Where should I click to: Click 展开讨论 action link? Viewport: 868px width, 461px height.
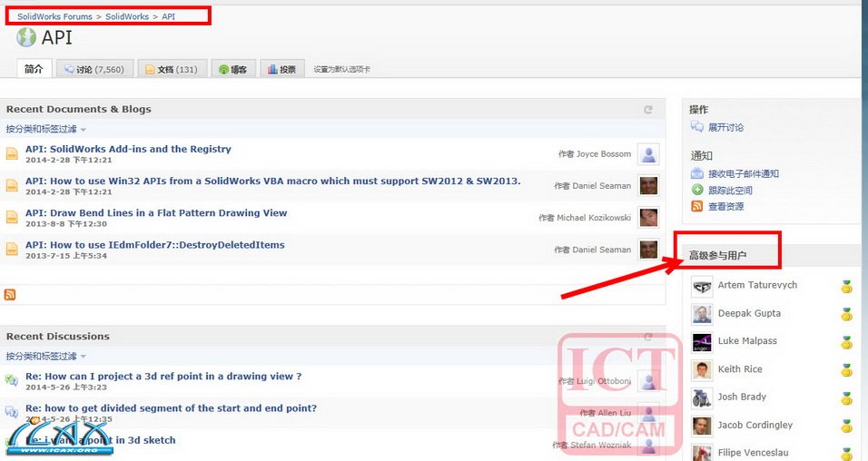coord(725,127)
